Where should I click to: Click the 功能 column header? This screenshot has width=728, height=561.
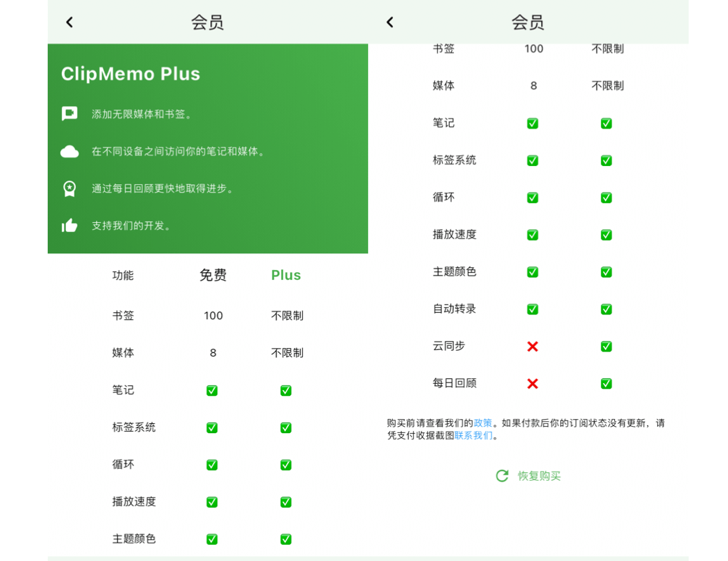(x=123, y=276)
